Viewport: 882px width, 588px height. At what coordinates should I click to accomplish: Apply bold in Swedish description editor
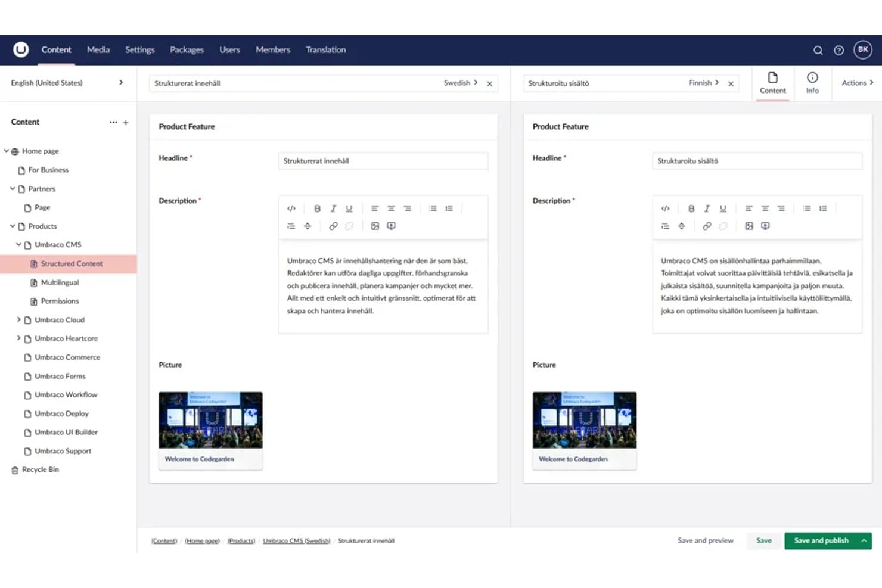coord(317,209)
